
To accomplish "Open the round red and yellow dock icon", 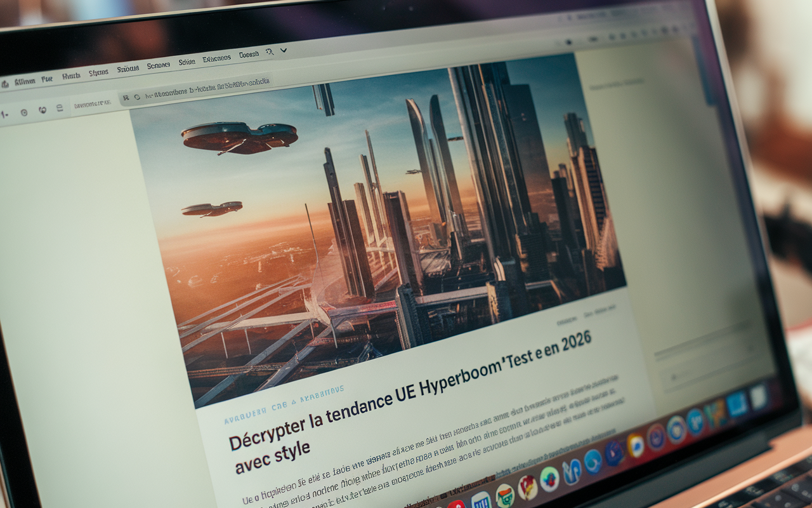I will [x=527, y=487].
